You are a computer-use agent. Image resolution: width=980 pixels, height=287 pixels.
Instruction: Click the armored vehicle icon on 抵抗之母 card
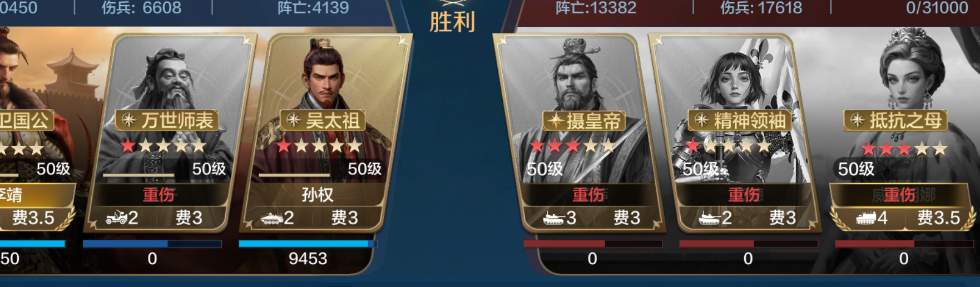[865, 218]
